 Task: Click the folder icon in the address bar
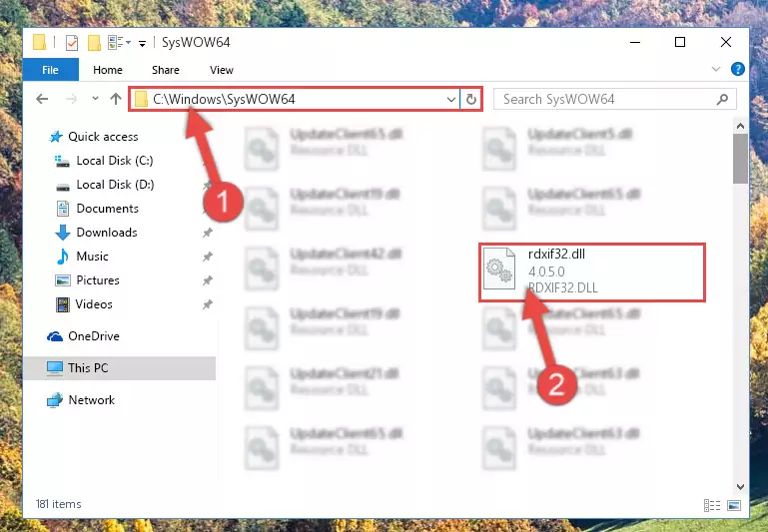pos(141,100)
